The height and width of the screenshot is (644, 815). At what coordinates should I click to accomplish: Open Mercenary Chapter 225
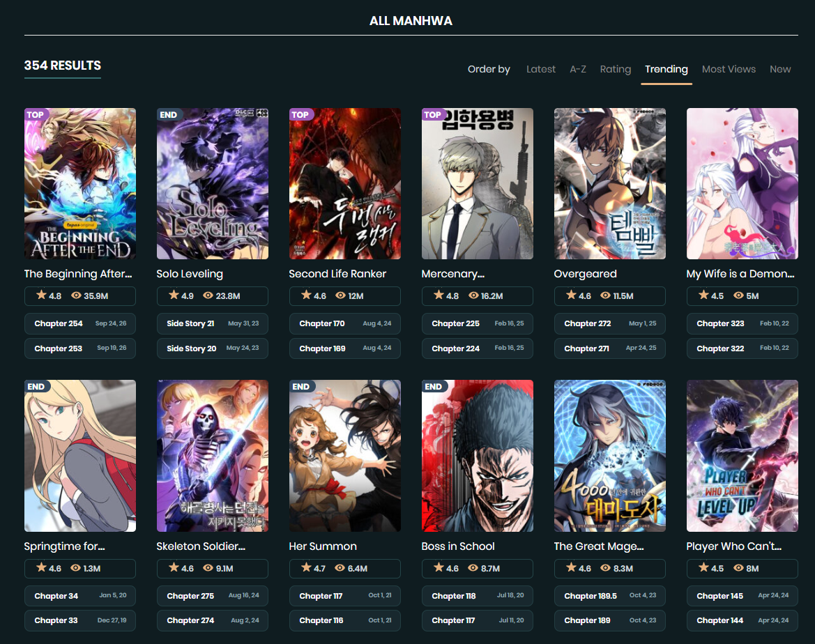tap(477, 323)
